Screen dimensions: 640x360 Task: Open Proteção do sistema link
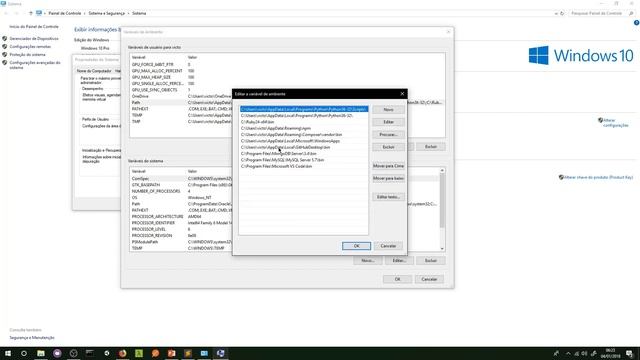pyautogui.click(x=27, y=54)
